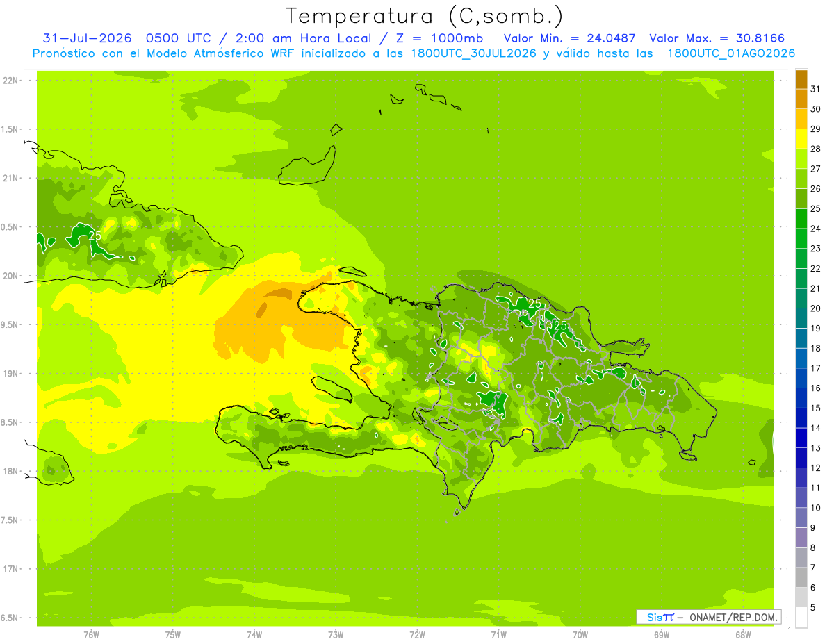Click colorbar scale label "27"
This screenshot has height=644, width=834.
[x=815, y=169]
